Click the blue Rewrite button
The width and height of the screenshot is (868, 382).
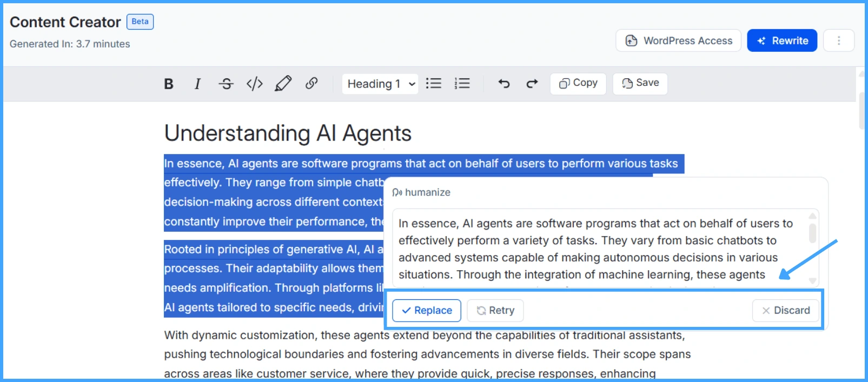point(782,41)
